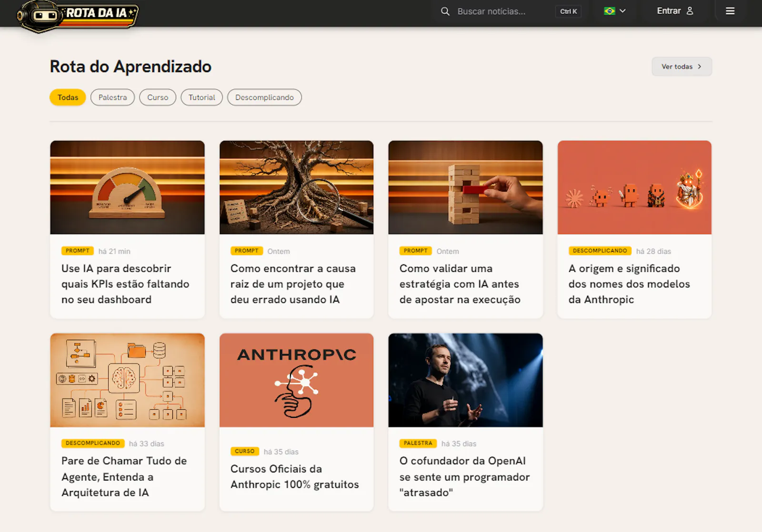This screenshot has width=762, height=532.
Task: Open article Como validar uma estratégia com IA
Action: pyautogui.click(x=460, y=284)
